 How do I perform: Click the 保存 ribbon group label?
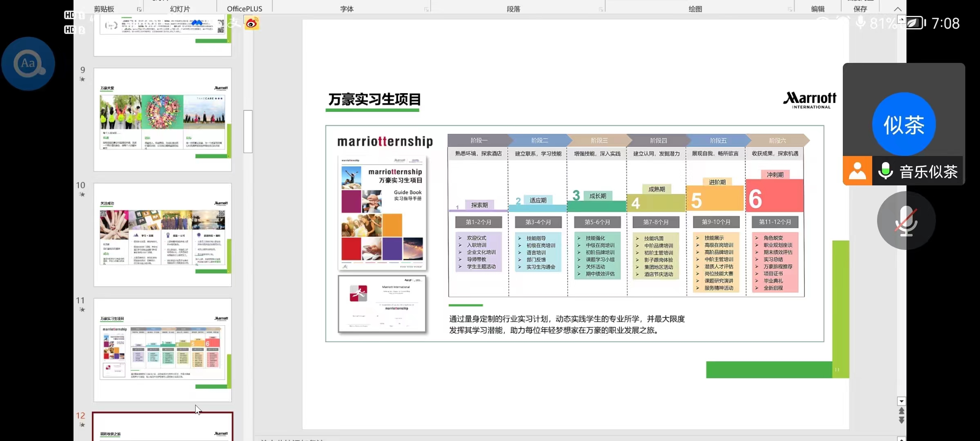pyautogui.click(x=860, y=9)
